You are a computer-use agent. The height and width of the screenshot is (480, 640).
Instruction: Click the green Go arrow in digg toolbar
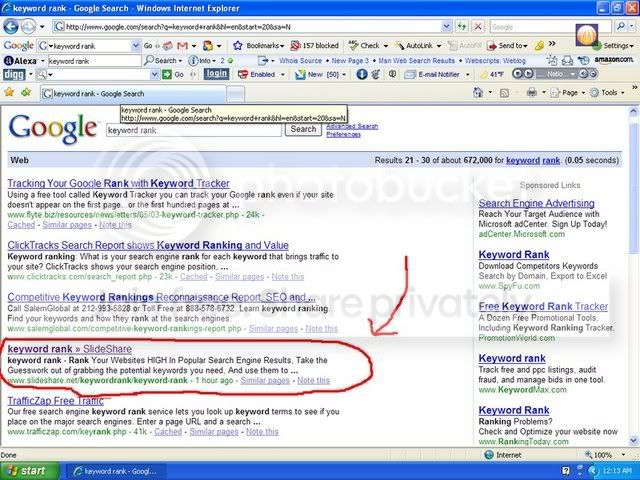(167, 74)
